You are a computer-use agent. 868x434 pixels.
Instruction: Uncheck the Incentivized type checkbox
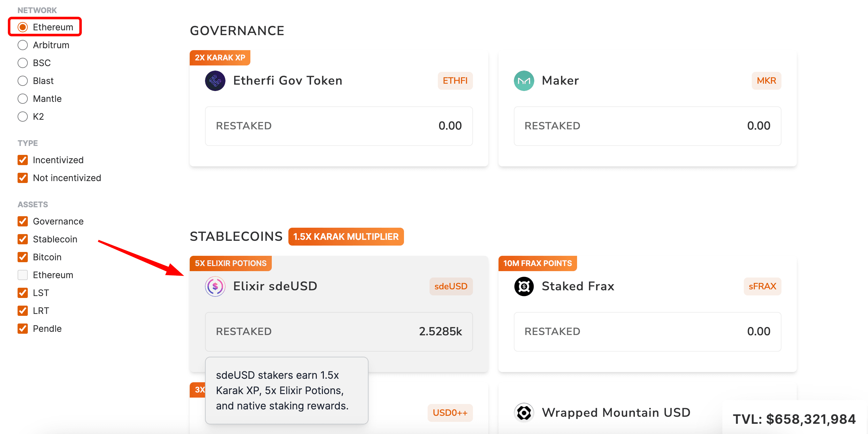coord(23,160)
